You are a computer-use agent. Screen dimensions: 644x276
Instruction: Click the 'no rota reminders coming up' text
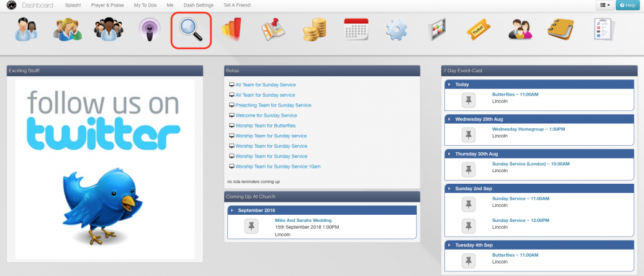(x=253, y=181)
